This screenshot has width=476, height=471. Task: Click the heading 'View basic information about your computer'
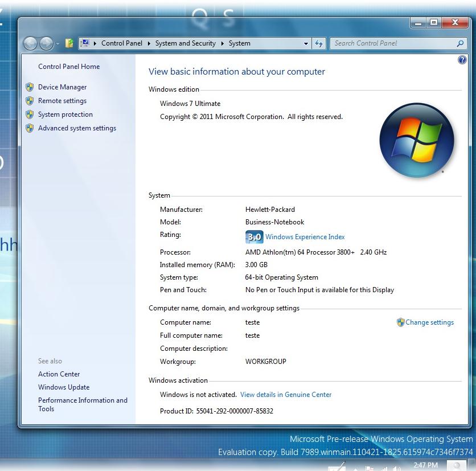coord(236,72)
